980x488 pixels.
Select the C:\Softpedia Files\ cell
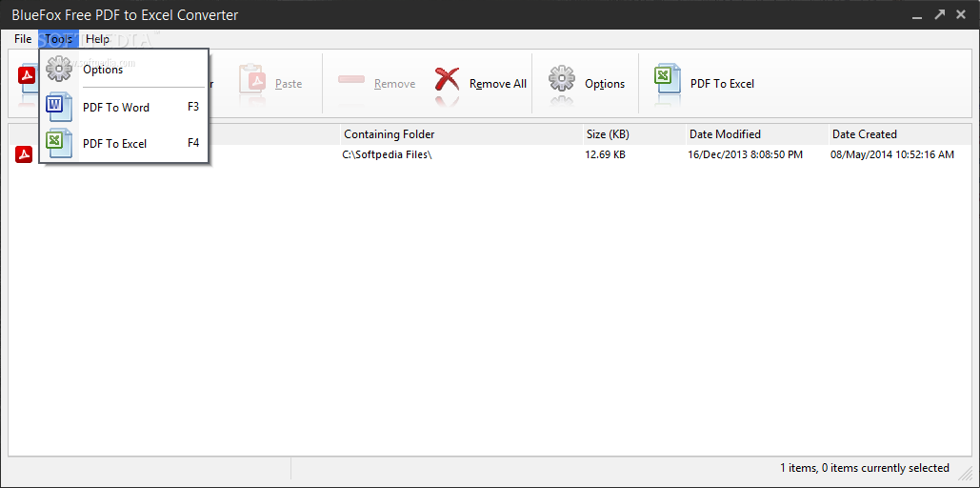point(388,154)
